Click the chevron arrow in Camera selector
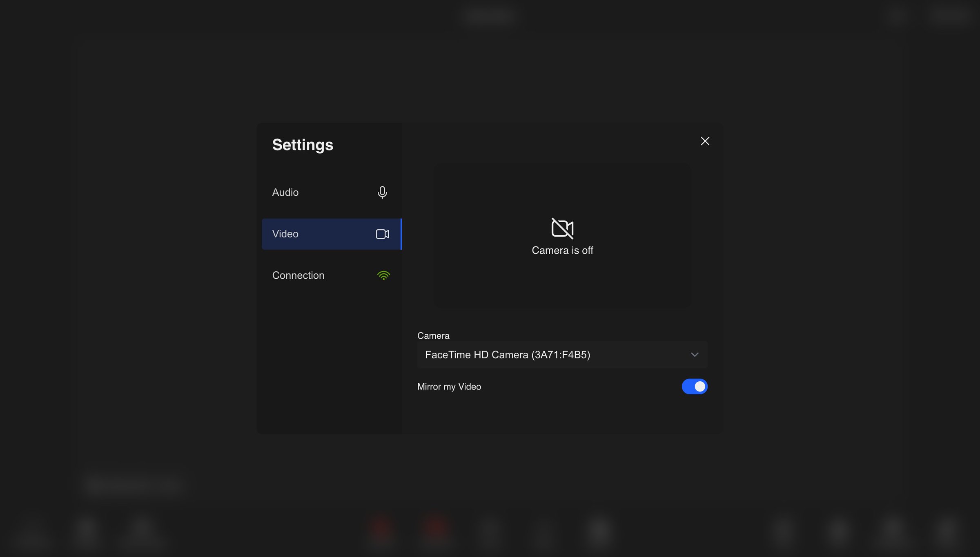980x557 pixels. tap(695, 355)
